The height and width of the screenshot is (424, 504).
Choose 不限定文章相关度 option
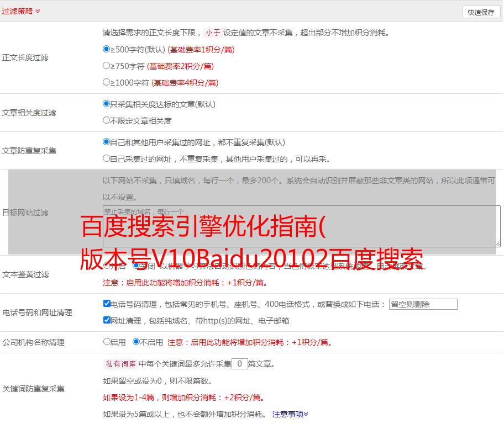106,120
